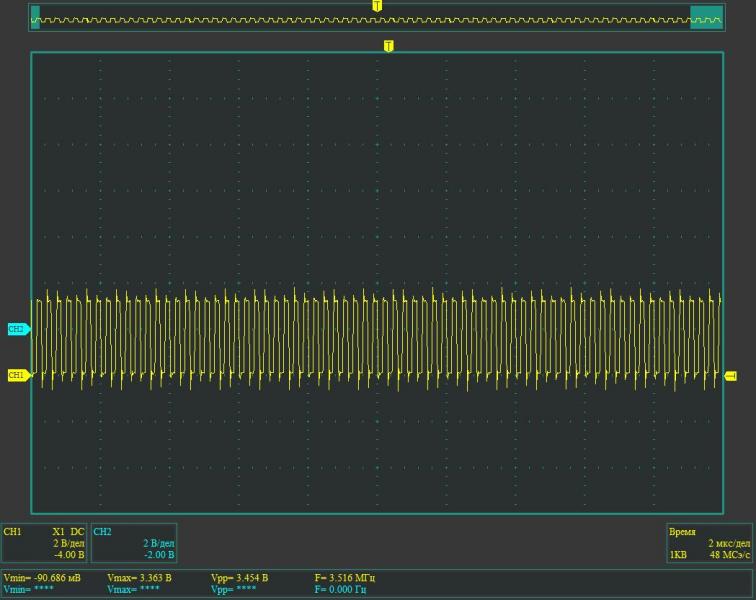This screenshot has width=756, height=600.
Task: Click the CH1 label in the channel panel
Action: click(x=12, y=531)
